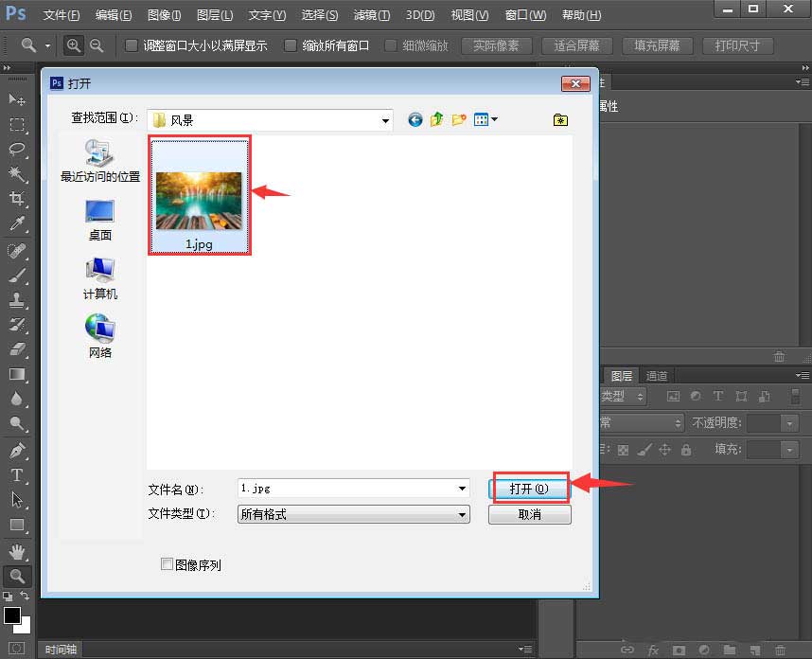812x659 pixels.
Task: Open the 查找范围 location dropdown
Action: [x=385, y=119]
